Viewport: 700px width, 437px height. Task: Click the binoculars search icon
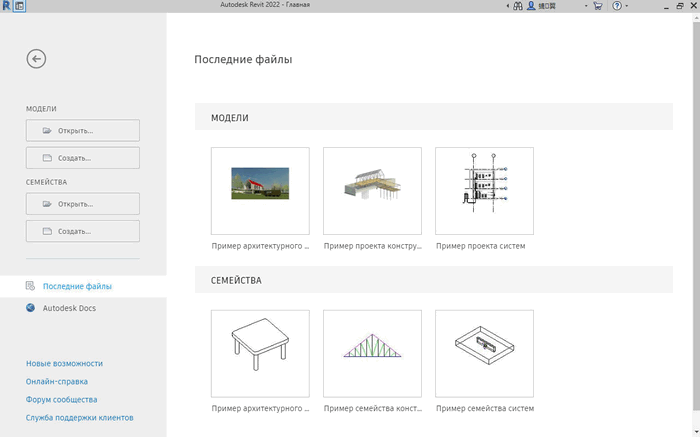coord(518,6)
